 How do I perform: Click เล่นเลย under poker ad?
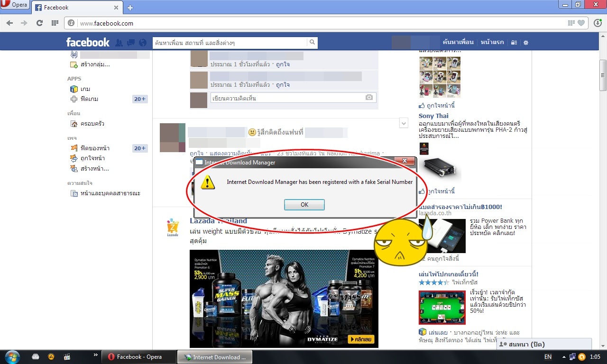click(x=438, y=332)
